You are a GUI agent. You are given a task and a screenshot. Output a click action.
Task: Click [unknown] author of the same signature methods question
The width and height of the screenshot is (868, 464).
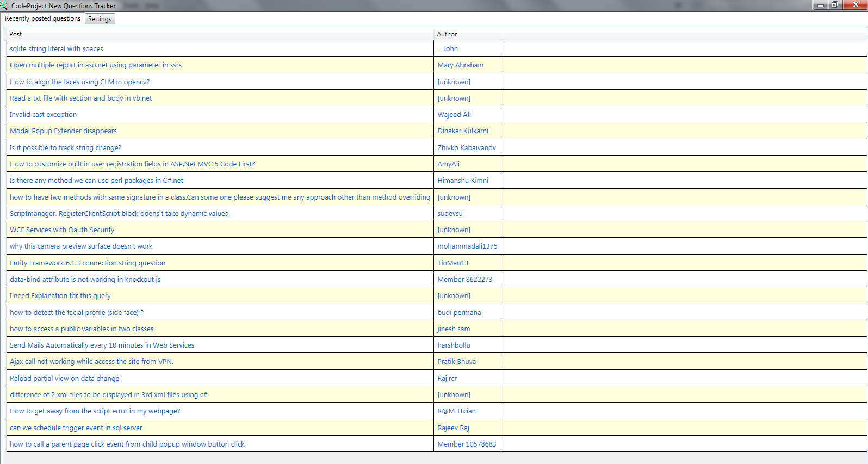[x=454, y=197]
